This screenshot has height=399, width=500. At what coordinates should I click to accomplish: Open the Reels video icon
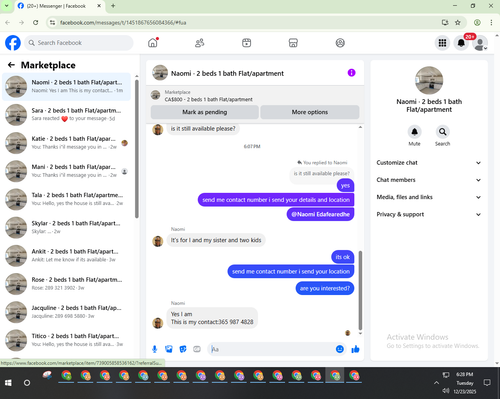click(x=246, y=43)
